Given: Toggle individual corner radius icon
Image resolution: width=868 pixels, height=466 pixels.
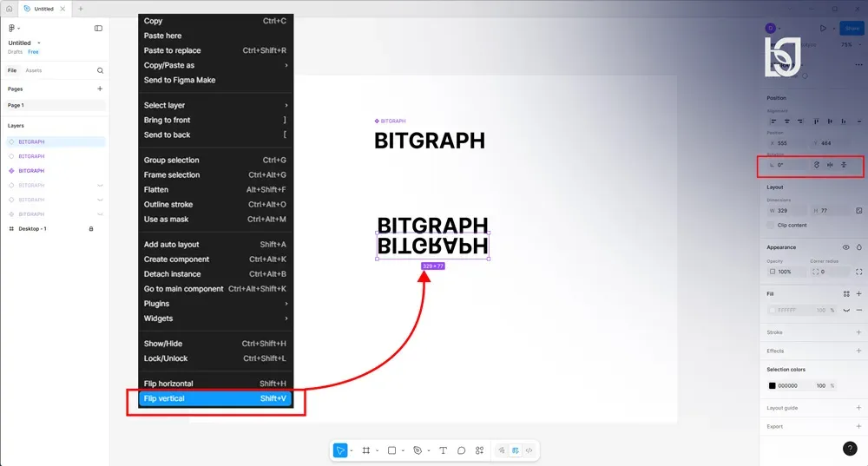Looking at the screenshot, I should (x=859, y=272).
